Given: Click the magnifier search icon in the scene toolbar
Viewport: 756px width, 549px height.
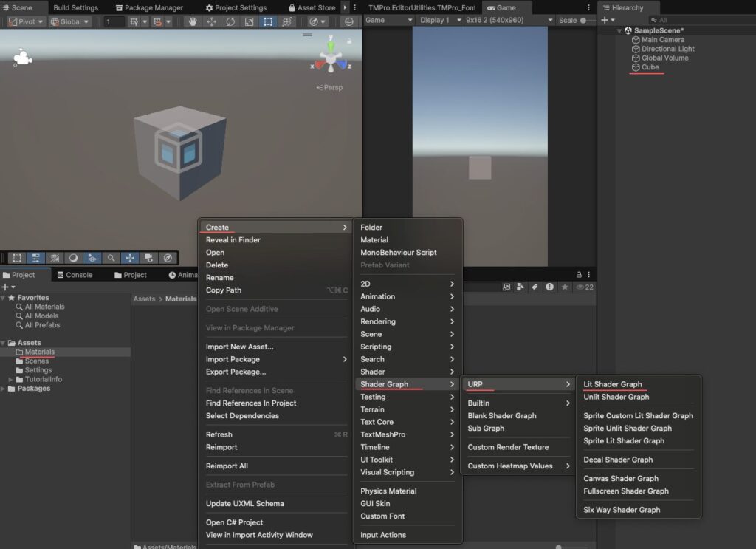Looking at the screenshot, I should coord(111,258).
